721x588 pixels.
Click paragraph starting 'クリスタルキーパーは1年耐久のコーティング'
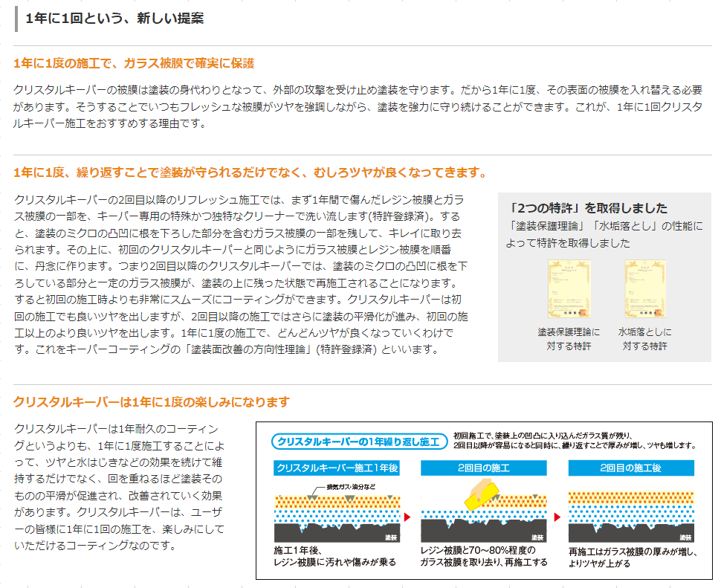click(120, 487)
